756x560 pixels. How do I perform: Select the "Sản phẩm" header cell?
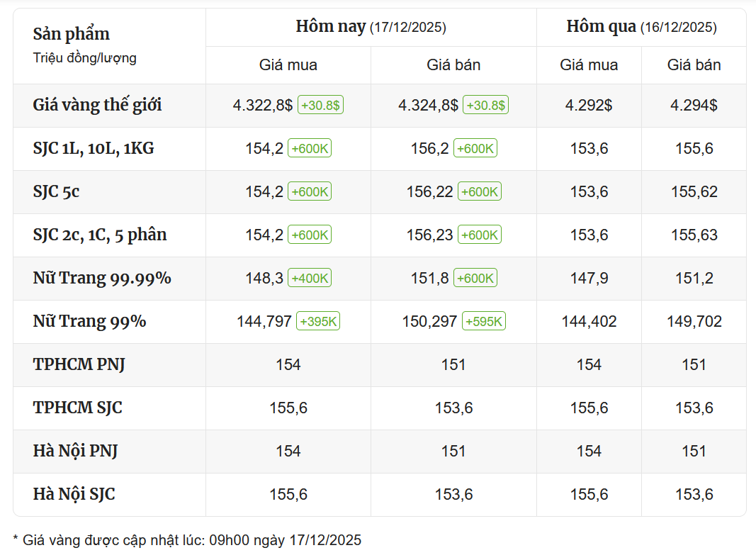72,34
